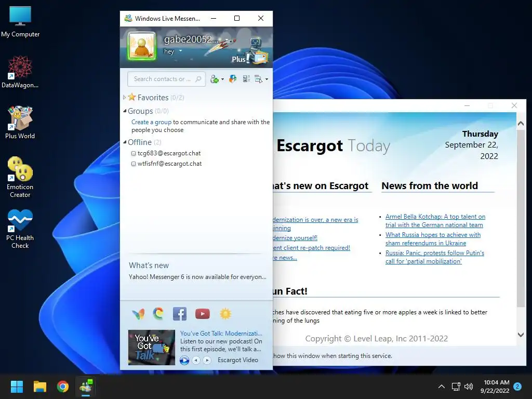Click the hey personal message text
Viewport: 532px width, 399px height.
169,51
